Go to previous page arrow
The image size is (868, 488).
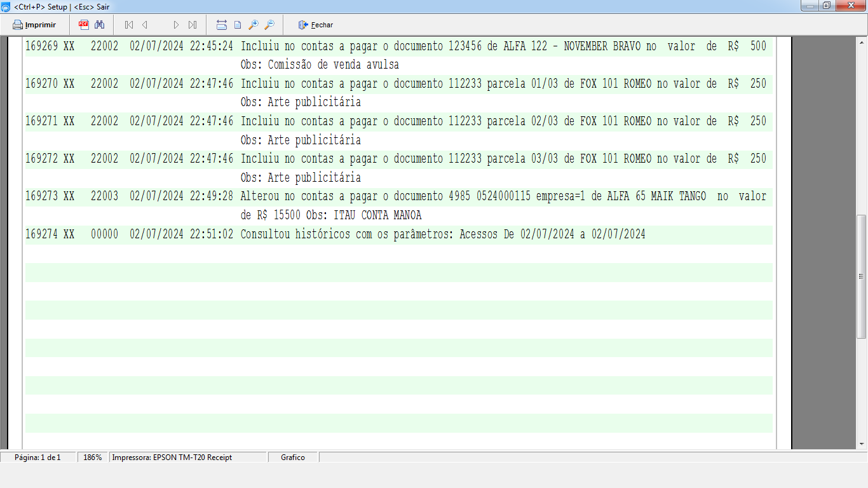click(x=145, y=25)
